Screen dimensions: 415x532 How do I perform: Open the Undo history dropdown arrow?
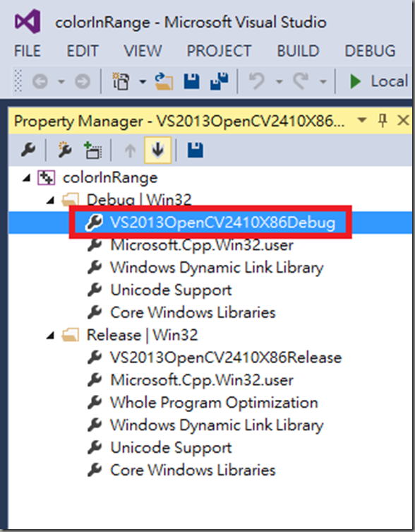[x=279, y=81]
